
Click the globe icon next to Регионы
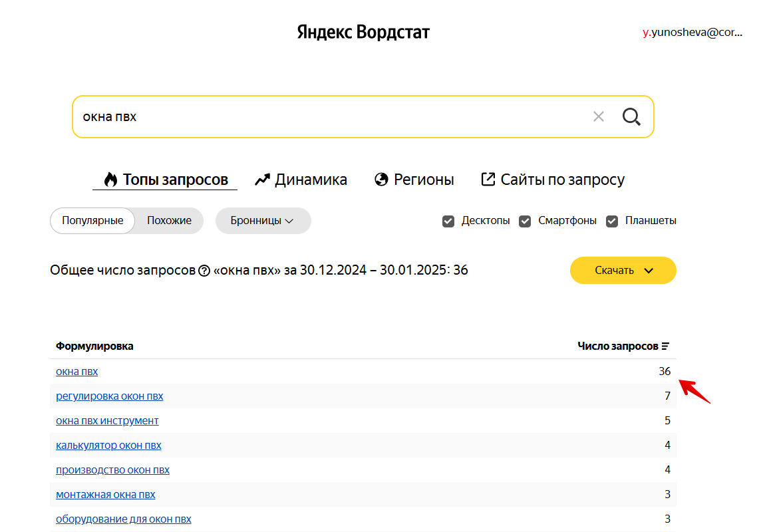tap(380, 179)
